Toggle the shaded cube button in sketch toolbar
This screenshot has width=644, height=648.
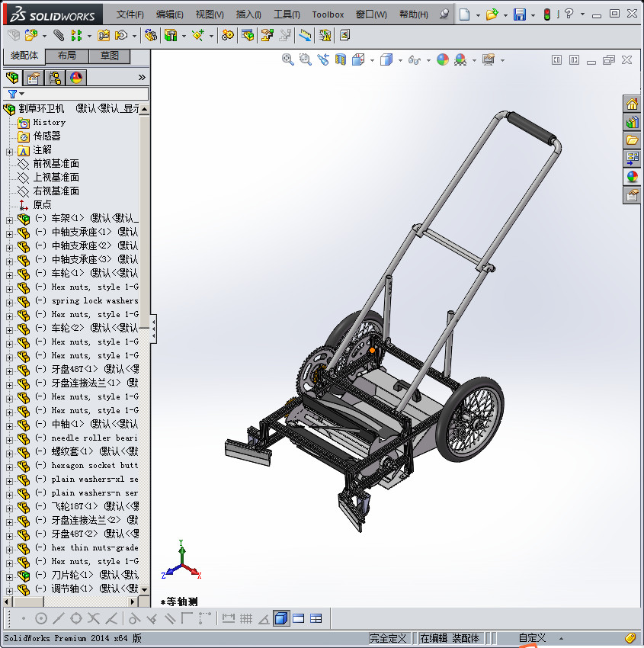281,618
